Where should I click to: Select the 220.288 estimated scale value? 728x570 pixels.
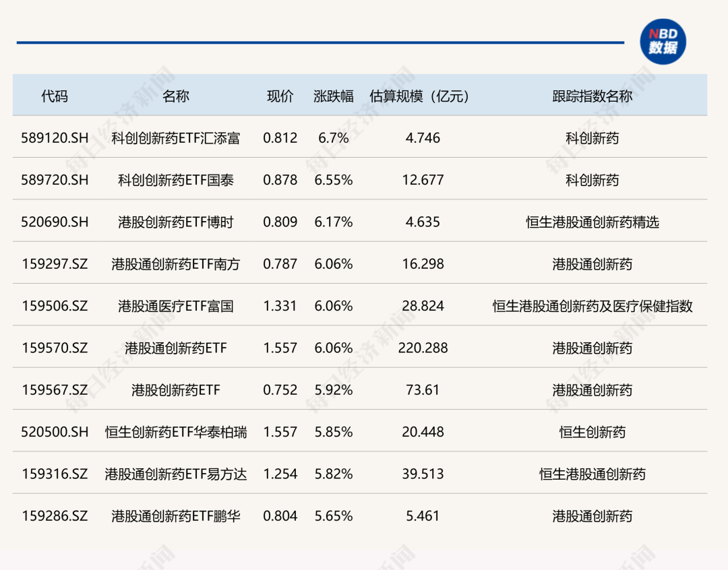[423, 348]
